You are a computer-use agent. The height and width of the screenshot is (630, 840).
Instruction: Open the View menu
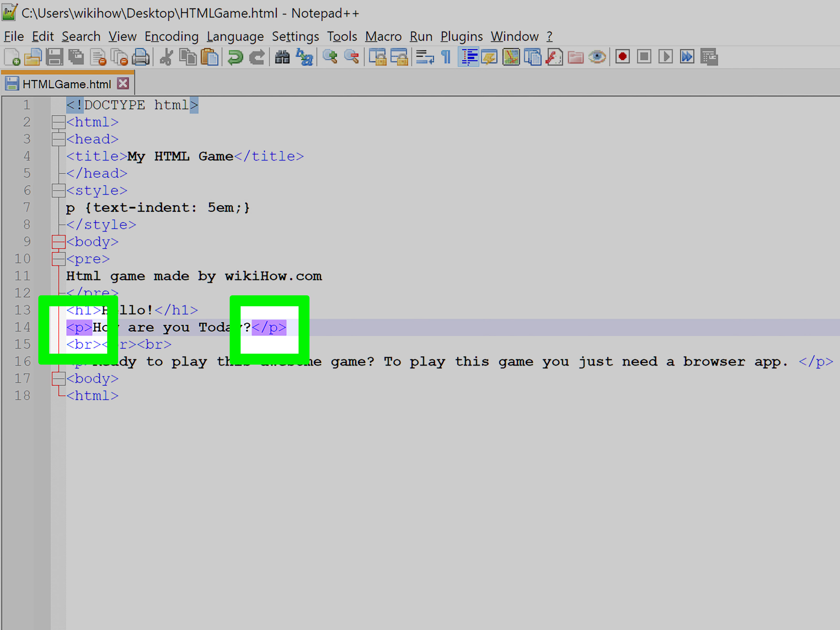click(x=122, y=36)
